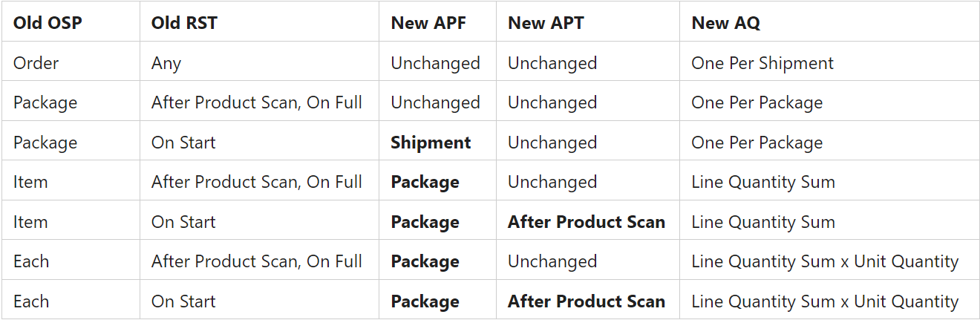Click the "Old OSP" column header
Image resolution: width=980 pixels, height=320 pixels.
tap(48, 23)
